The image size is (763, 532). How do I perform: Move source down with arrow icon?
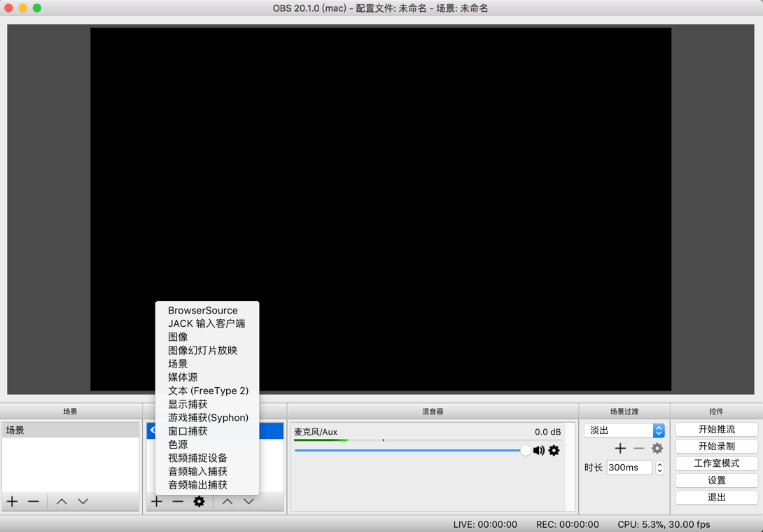pos(248,501)
